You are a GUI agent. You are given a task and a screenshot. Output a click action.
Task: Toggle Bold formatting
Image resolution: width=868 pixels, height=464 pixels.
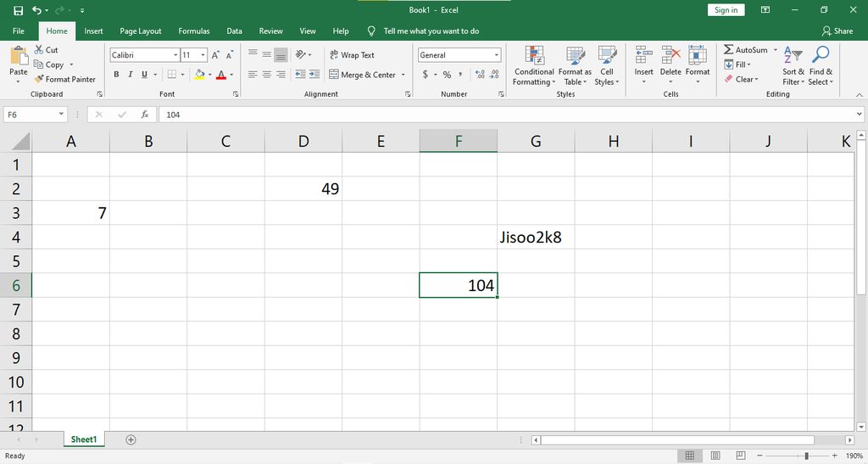(x=116, y=74)
